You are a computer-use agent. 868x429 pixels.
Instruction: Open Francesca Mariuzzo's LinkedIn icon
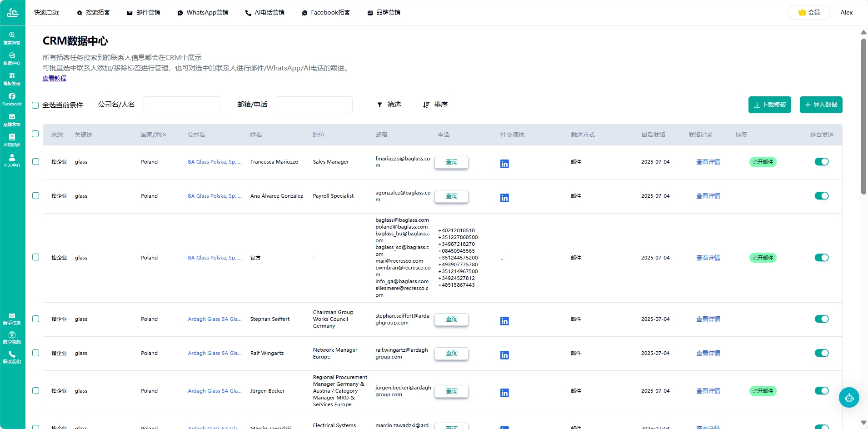click(504, 164)
